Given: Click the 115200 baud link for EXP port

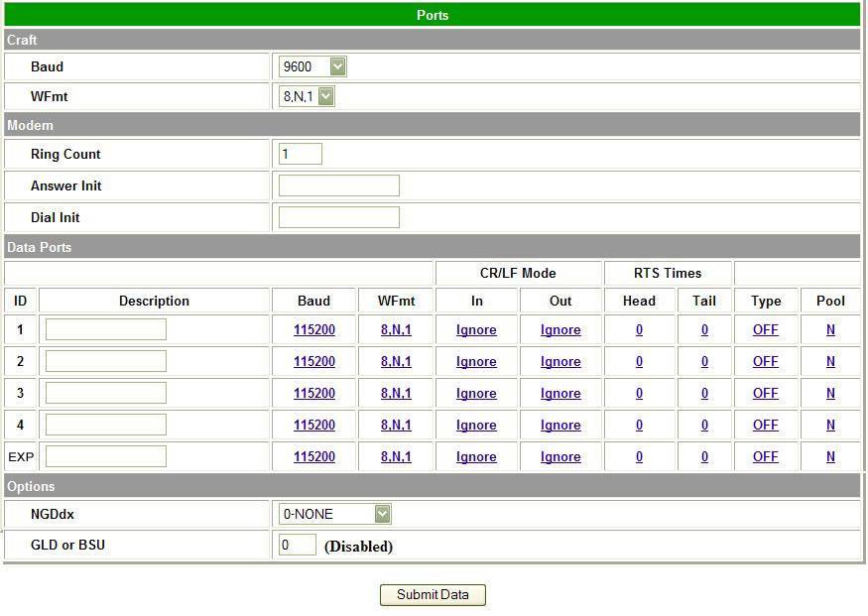Looking at the screenshot, I should [x=313, y=456].
